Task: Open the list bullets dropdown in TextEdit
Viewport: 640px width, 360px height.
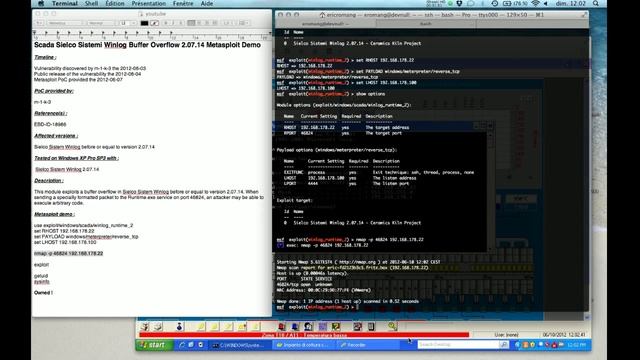Action: pyautogui.click(x=243, y=23)
